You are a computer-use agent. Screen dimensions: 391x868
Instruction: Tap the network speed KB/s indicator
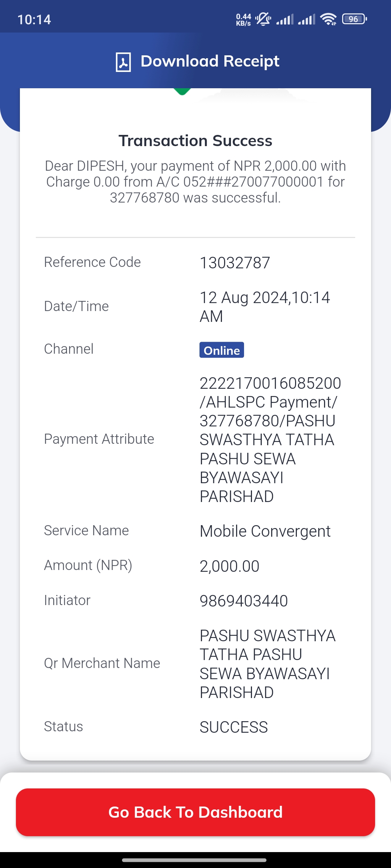pos(243,20)
